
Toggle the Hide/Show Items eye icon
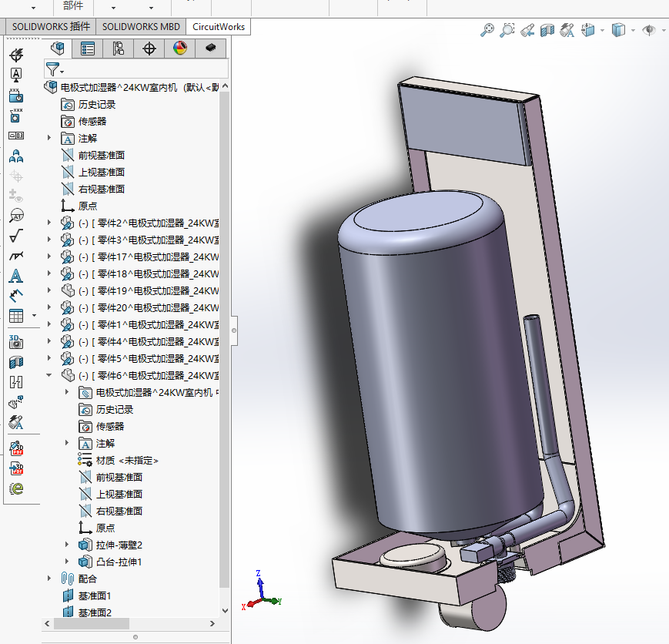[x=649, y=30]
